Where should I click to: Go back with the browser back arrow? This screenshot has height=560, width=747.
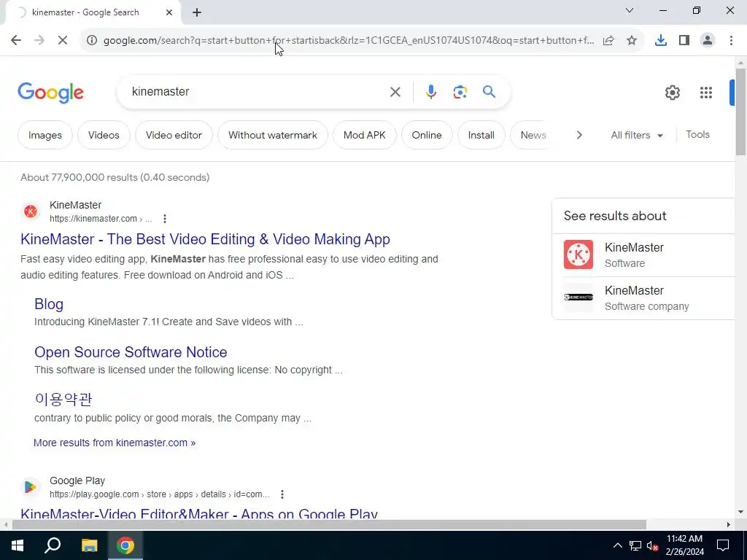pyautogui.click(x=16, y=41)
